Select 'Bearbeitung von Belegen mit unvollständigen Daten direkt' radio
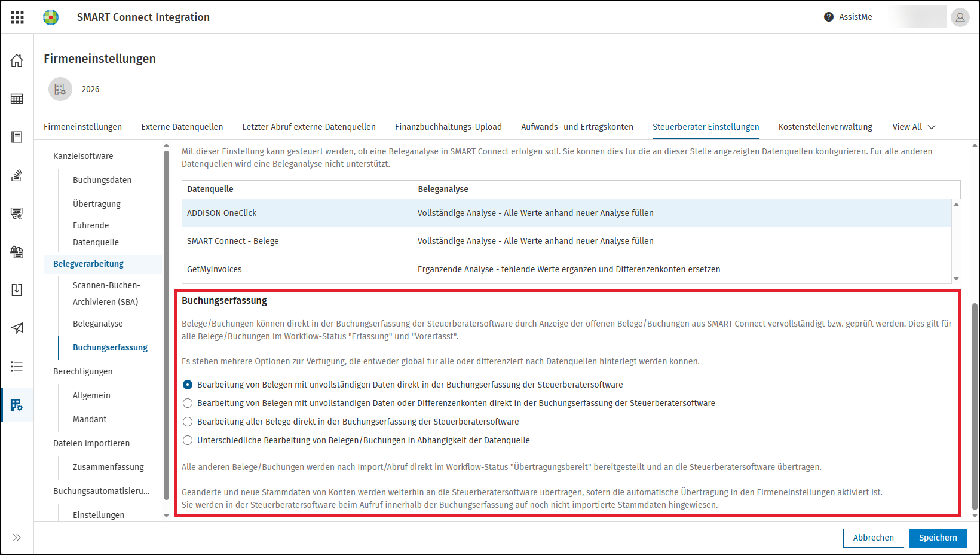 click(x=188, y=385)
